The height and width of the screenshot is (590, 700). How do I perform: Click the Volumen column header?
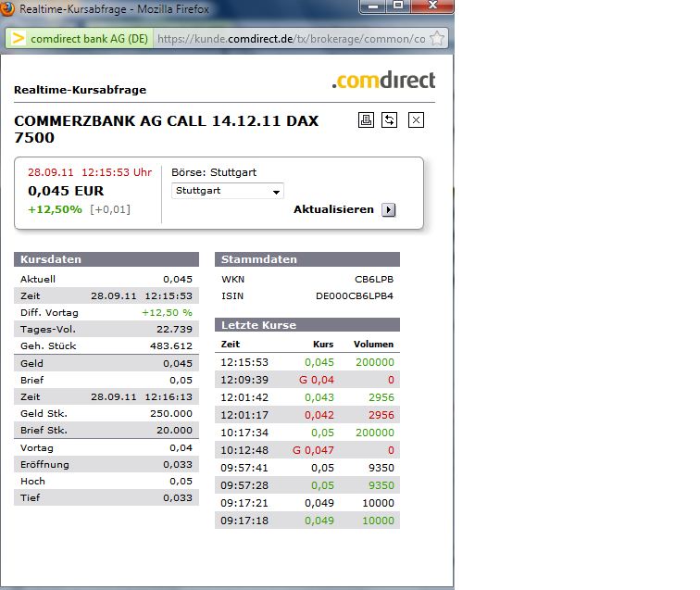374,345
